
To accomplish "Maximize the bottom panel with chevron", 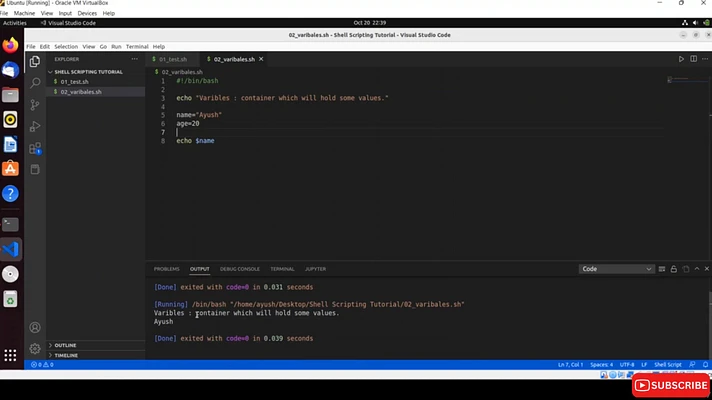I will (697, 269).
